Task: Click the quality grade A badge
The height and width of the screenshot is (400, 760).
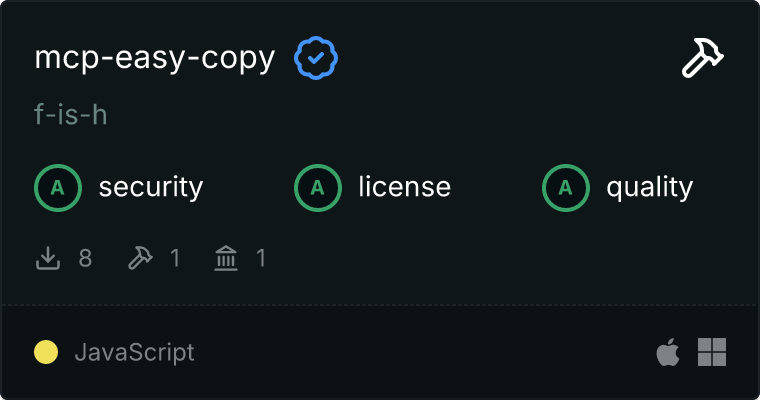Action: point(566,188)
